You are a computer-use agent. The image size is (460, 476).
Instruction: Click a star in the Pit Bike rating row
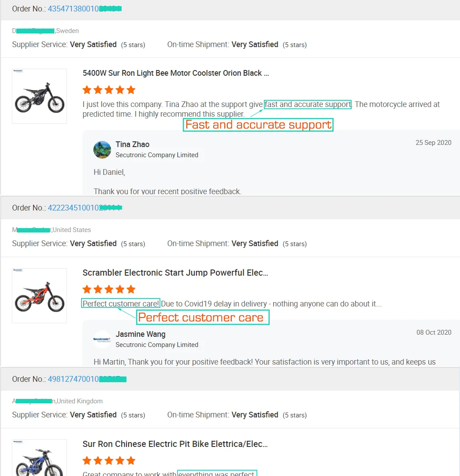pyautogui.click(x=109, y=461)
